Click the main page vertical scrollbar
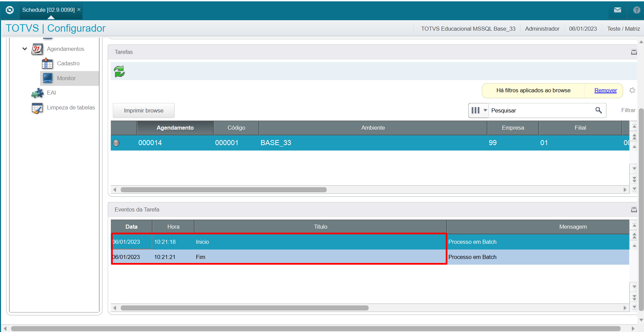This screenshot has width=644, height=332. click(x=641, y=209)
